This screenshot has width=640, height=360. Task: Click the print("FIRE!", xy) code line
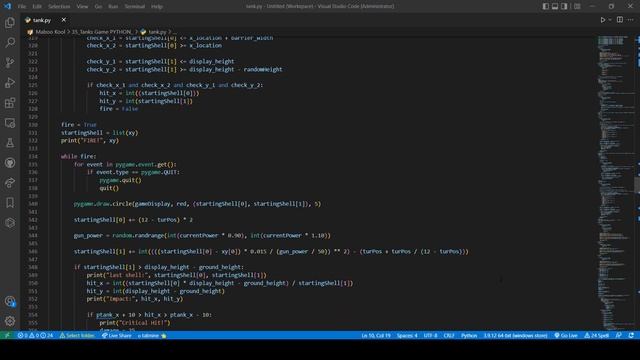coord(90,140)
